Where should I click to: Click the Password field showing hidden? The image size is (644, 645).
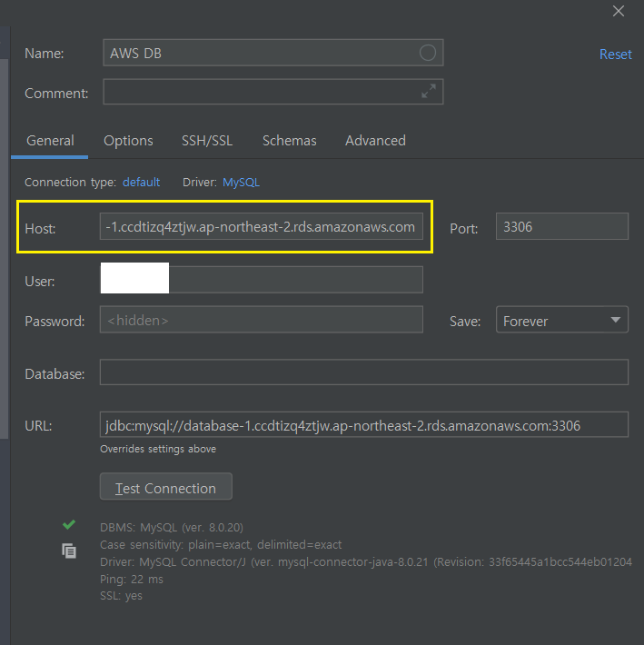click(x=261, y=320)
